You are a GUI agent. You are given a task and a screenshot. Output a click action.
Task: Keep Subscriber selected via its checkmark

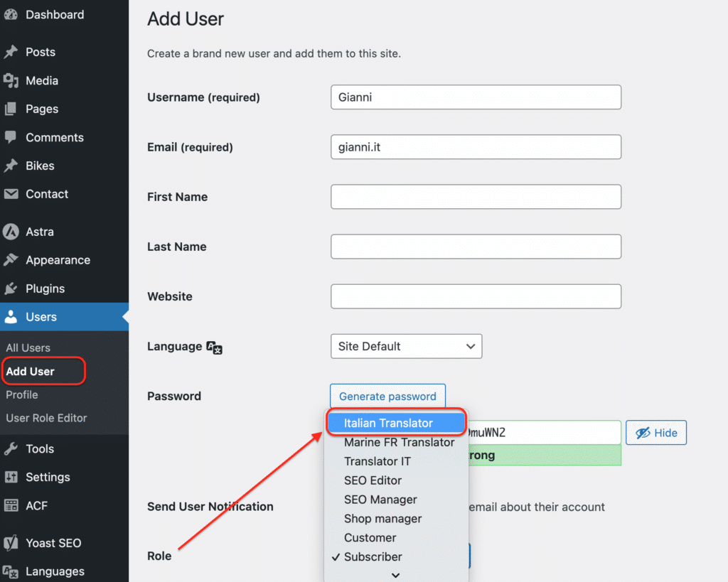pos(336,557)
